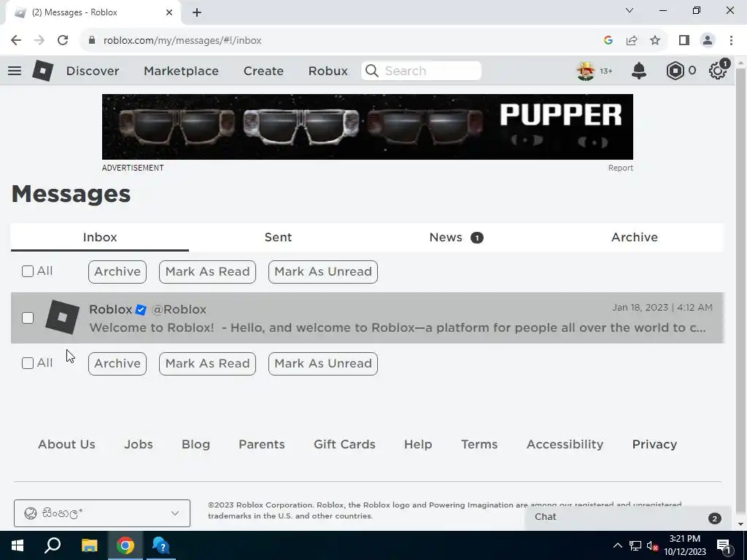Screen dimensions: 747x560
Task: Open the Roblox hamburger navigation menu
Action: pyautogui.click(x=15, y=71)
